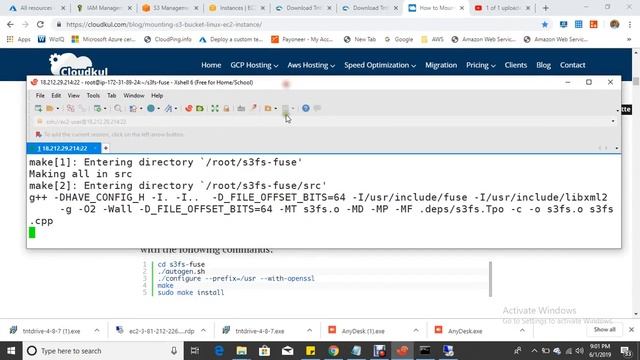Viewport: 640px width, 360px height.
Task: Open File Explorer from the taskbar
Action: [x=242, y=351]
